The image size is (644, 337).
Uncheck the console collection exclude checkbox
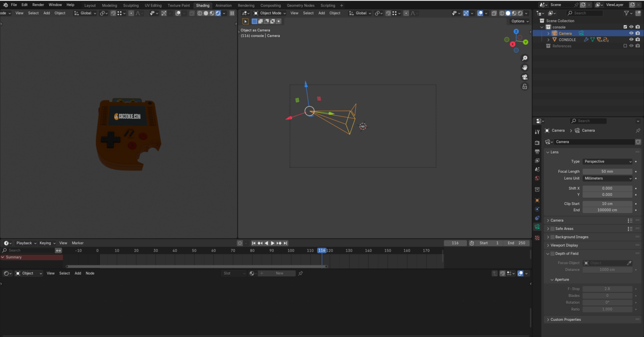[625, 27]
